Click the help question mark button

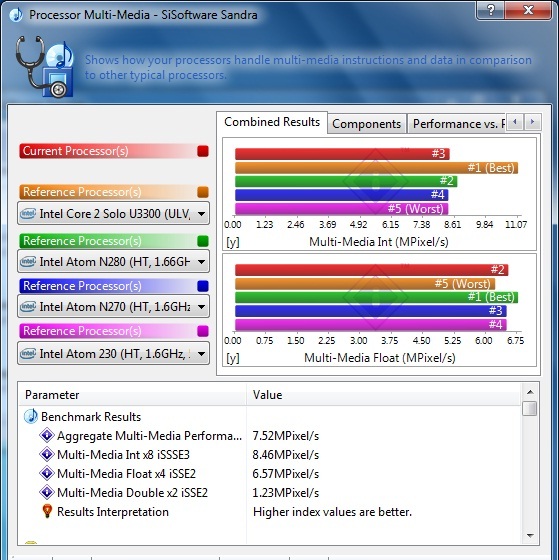(x=491, y=10)
